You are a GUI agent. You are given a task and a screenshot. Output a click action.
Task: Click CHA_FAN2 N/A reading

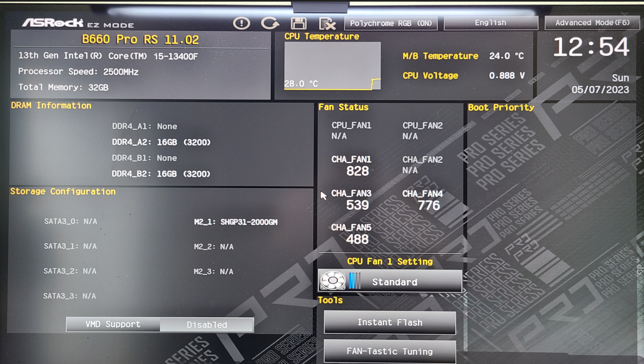click(422, 165)
